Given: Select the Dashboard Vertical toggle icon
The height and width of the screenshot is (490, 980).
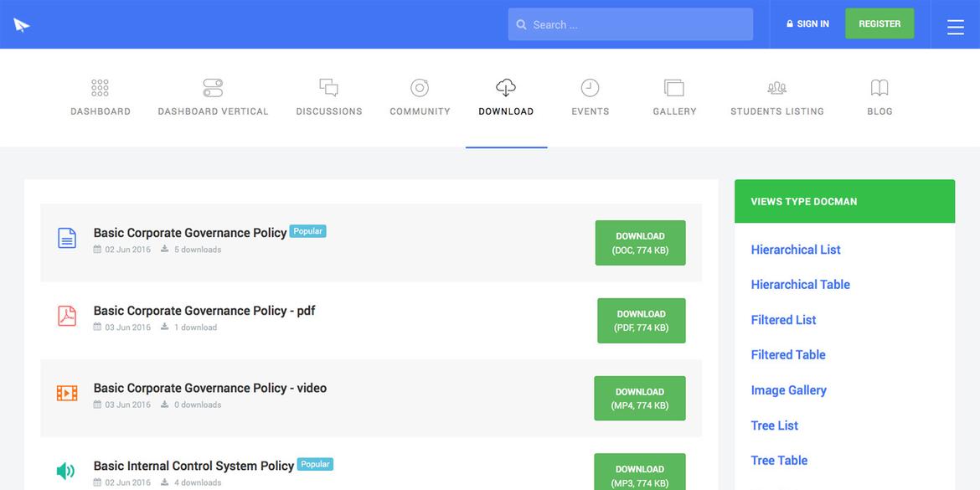Looking at the screenshot, I should point(213,87).
